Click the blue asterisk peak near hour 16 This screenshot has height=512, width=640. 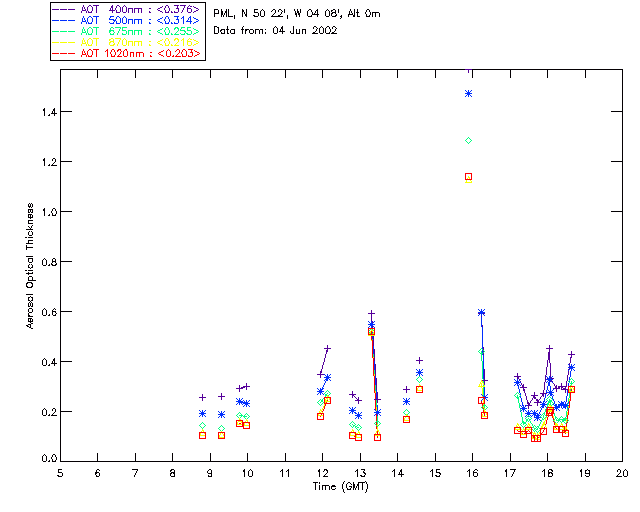(481, 313)
